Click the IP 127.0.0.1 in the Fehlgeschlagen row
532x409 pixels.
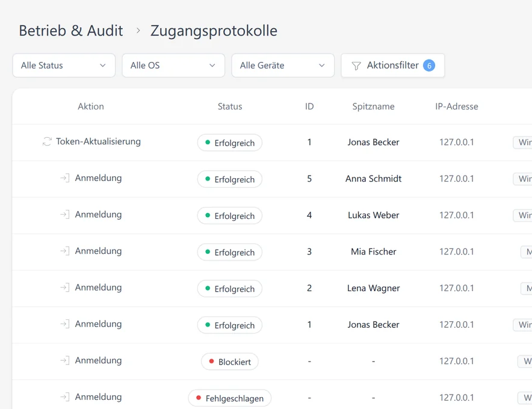tap(457, 398)
